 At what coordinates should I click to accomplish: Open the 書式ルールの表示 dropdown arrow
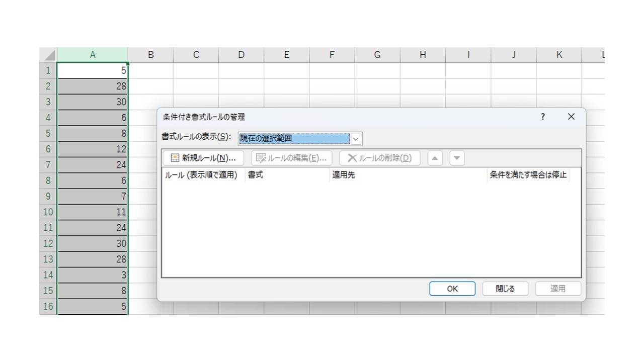356,139
